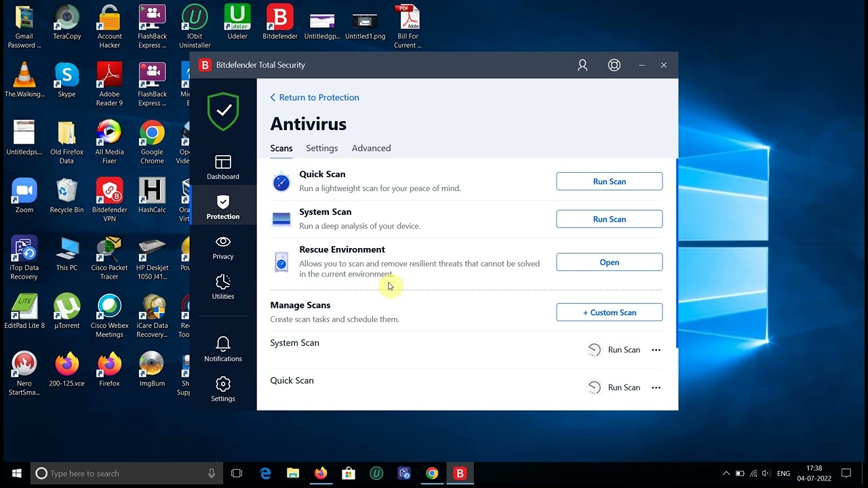Click the Windows taskbar search box
Image resolution: width=868 pixels, height=488 pixels.
[x=126, y=473]
